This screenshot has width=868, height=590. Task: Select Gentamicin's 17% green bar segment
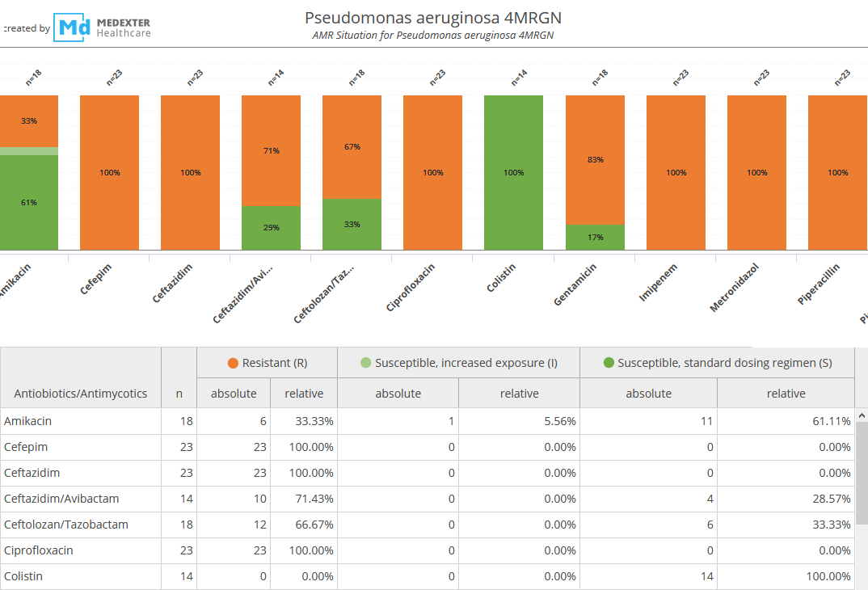point(595,237)
